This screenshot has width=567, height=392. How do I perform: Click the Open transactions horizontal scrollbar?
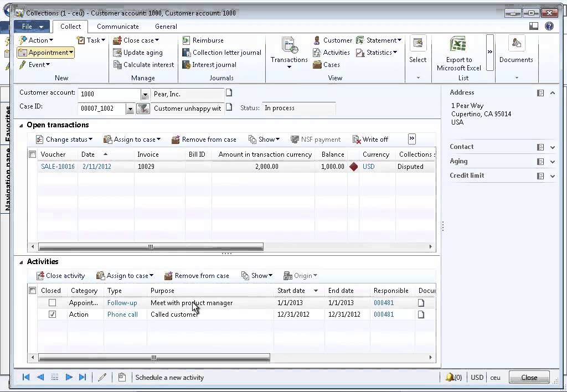(x=151, y=247)
